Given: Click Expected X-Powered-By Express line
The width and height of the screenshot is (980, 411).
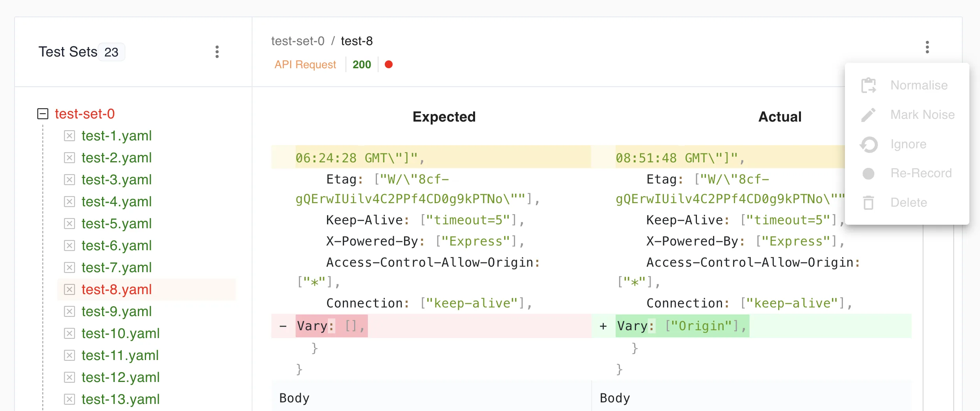Looking at the screenshot, I should click(x=425, y=241).
